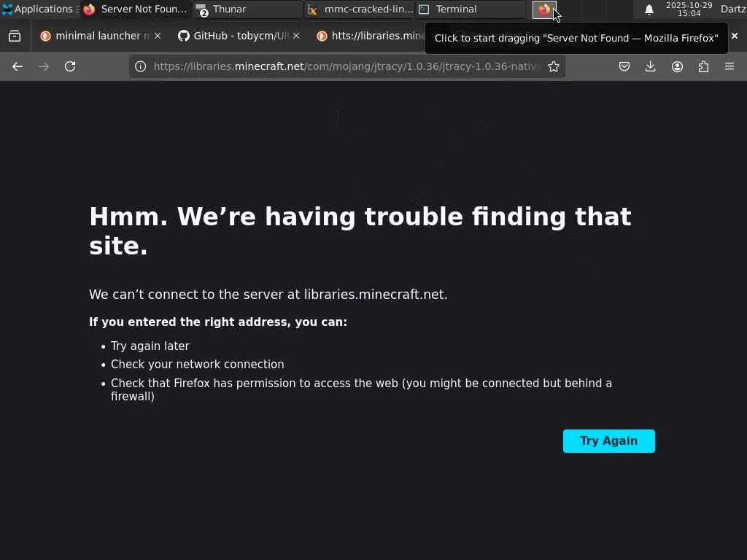The image size is (747, 560).
Task: Open the Firefox hamburger menu
Action: (x=729, y=66)
